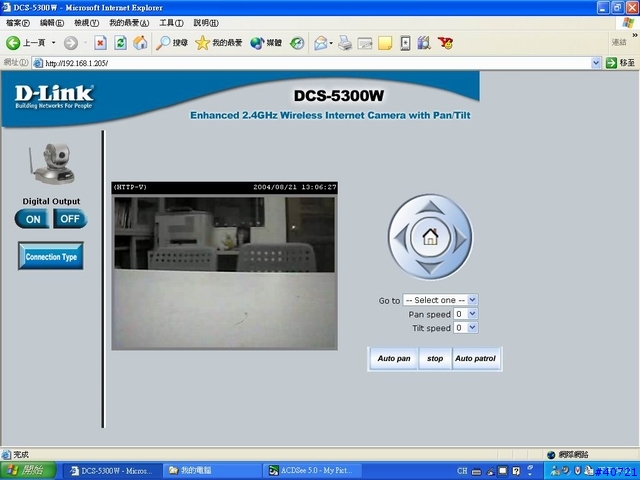Viewport: 640px width, 480px height.
Task: Turn Digital Output ON
Action: tap(32, 219)
